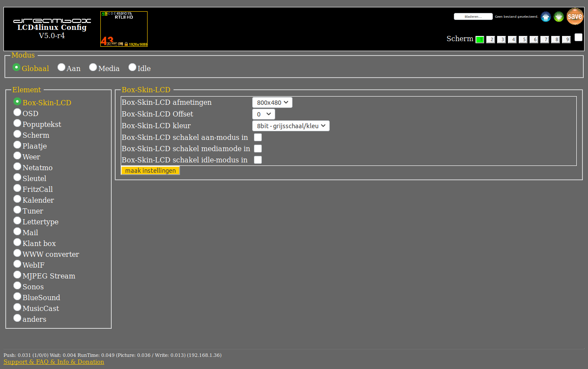The image size is (588, 369).
Task: Select Scherm 5 button
Action: pyautogui.click(x=523, y=40)
